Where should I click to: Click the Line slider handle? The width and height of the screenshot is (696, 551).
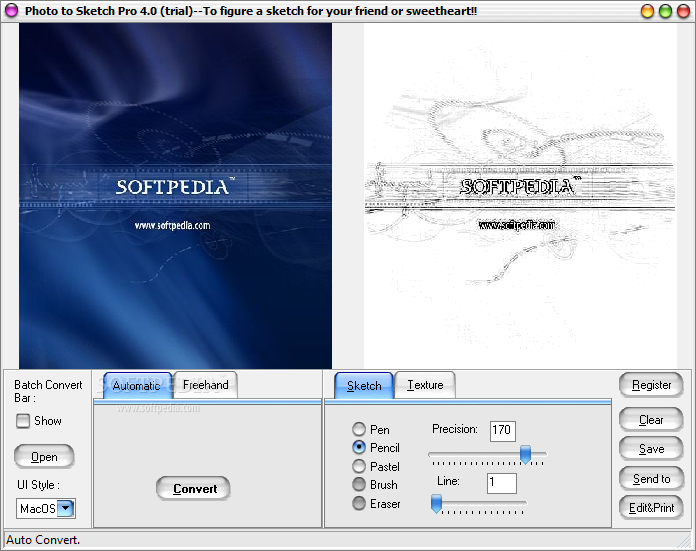click(x=436, y=503)
